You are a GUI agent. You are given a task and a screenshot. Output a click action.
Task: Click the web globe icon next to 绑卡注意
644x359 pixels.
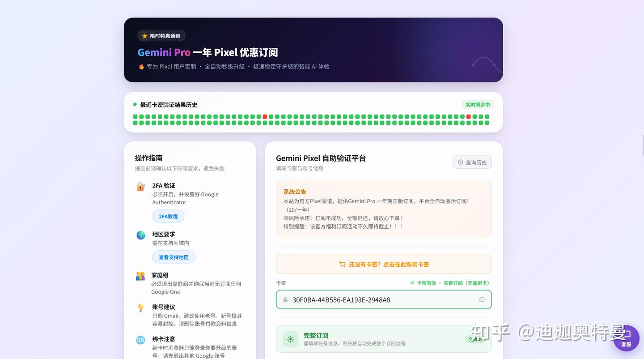(140, 340)
